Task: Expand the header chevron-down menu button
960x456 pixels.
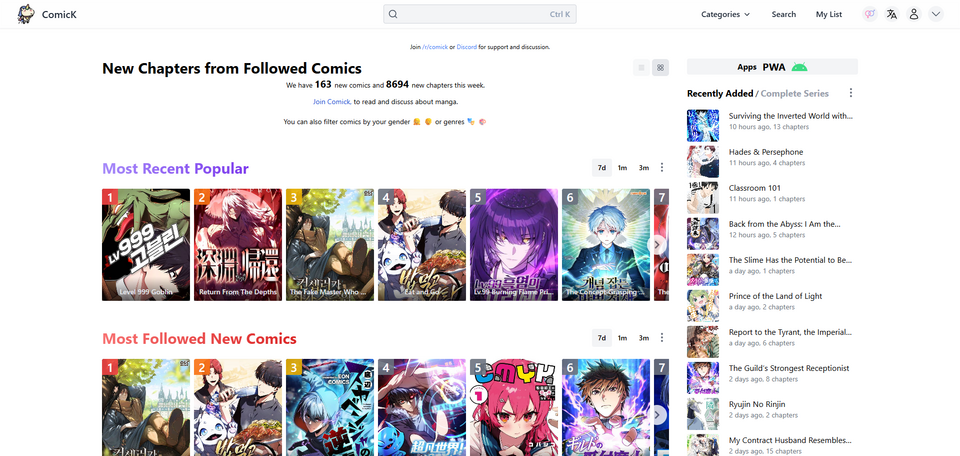Action: click(936, 14)
